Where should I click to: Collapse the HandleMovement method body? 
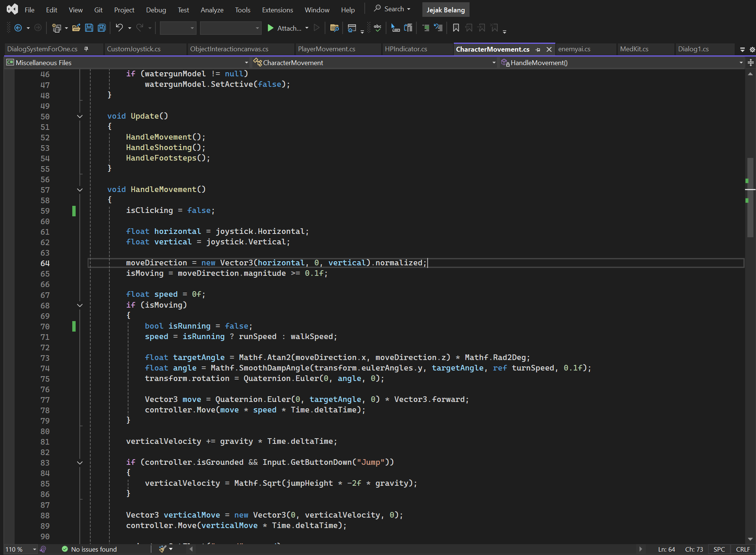pos(80,190)
